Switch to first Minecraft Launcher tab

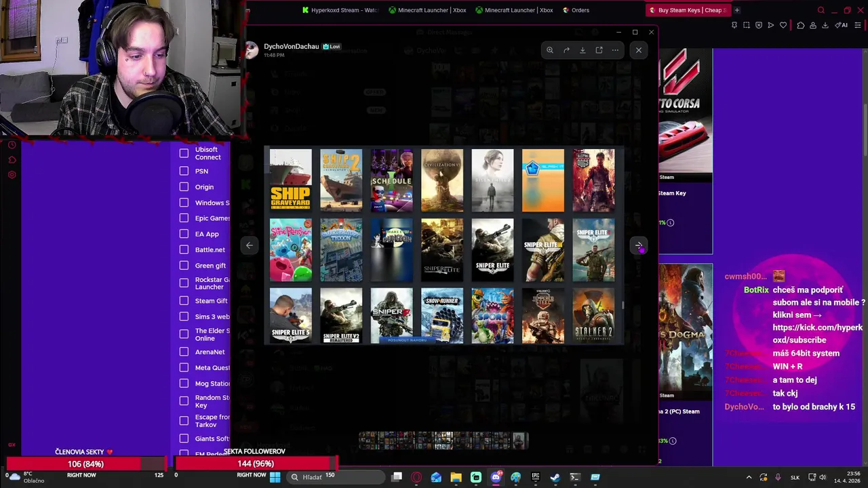427,10
